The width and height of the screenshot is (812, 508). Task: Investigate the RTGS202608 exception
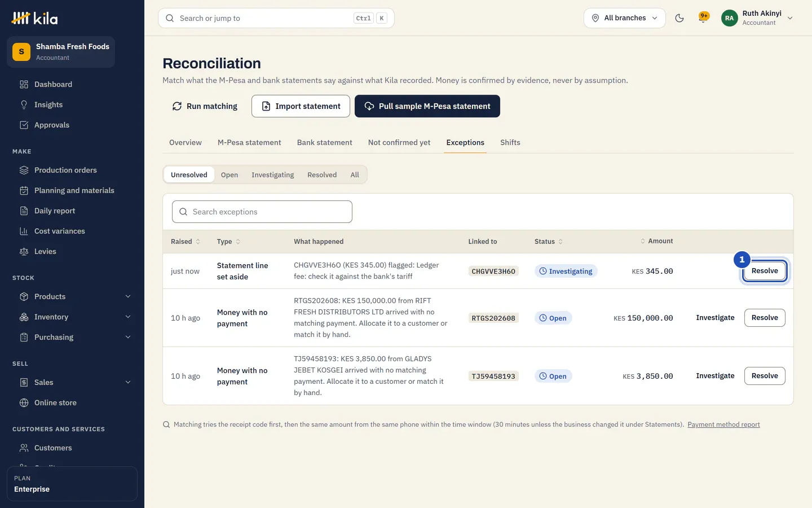[x=715, y=318]
